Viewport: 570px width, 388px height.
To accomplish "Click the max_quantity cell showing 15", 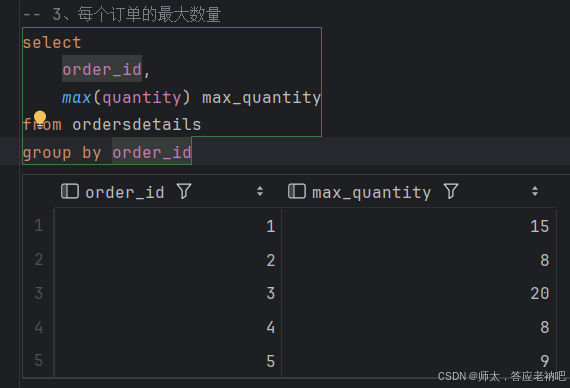I will pyautogui.click(x=419, y=226).
